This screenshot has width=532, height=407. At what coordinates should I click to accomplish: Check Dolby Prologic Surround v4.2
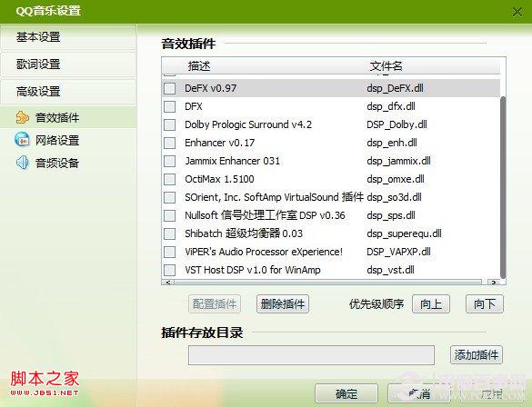[170, 124]
